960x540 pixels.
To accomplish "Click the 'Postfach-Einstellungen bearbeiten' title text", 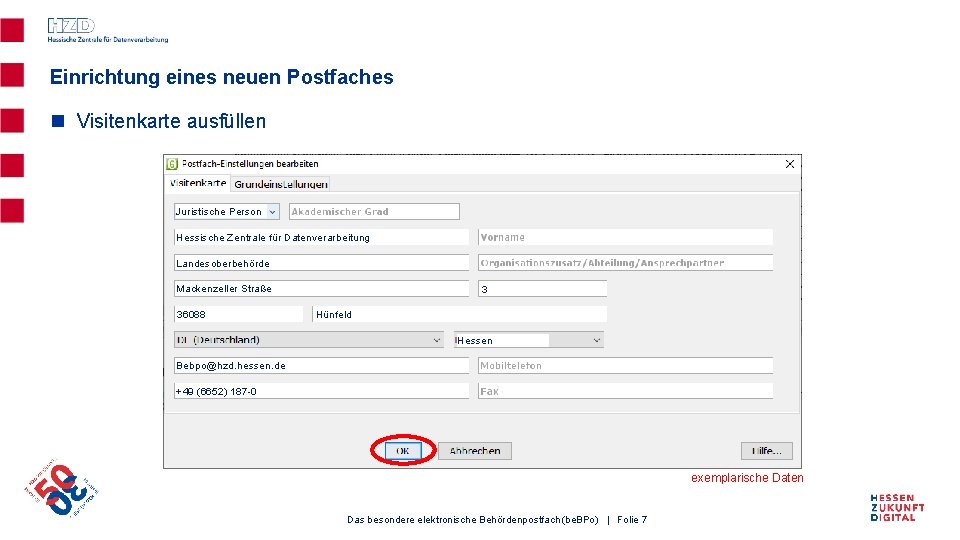I will tap(250, 164).
